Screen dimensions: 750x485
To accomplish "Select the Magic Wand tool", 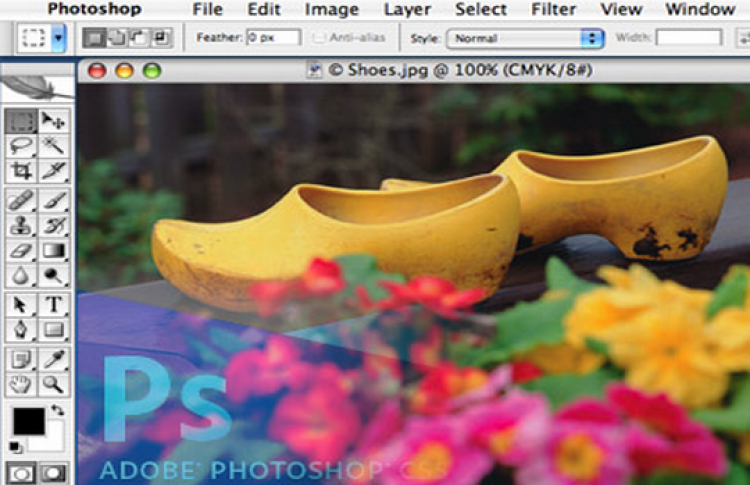I will (x=54, y=145).
